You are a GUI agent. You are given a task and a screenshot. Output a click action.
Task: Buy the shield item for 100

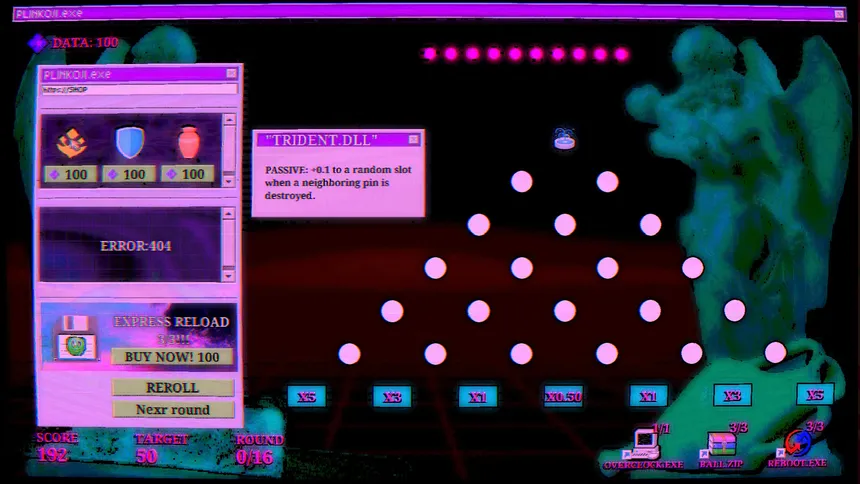coord(129,175)
